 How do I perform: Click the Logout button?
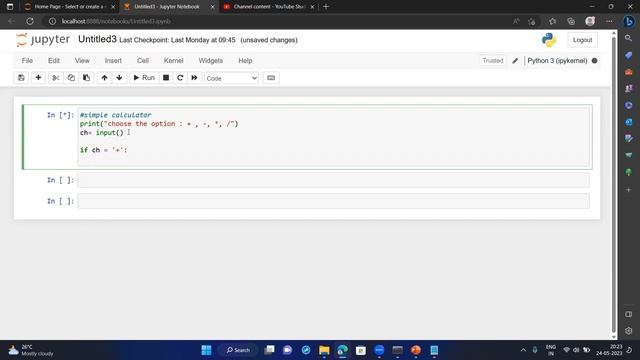pos(582,40)
